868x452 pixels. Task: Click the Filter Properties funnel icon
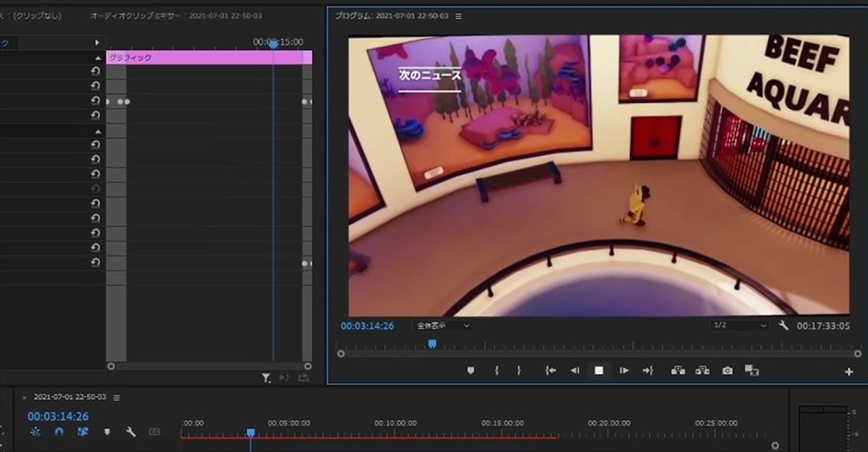[x=265, y=378]
